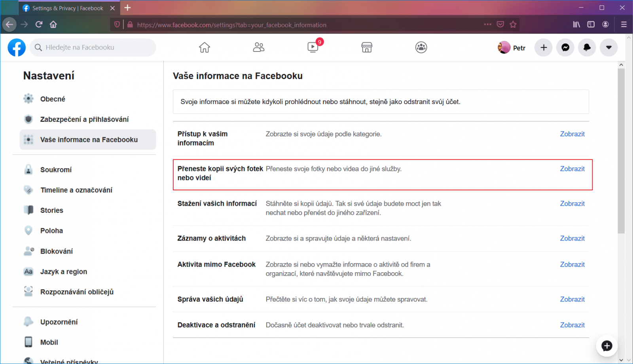633x364 pixels.
Task: Click Zobrazit for Aktivita mimo Facebook
Action: (572, 265)
